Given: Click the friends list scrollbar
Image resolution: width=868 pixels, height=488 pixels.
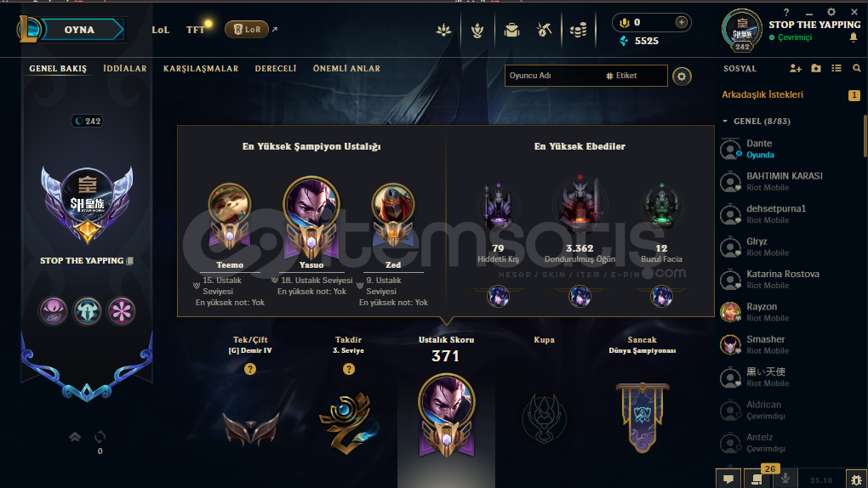Looking at the screenshot, I should tap(865, 136).
